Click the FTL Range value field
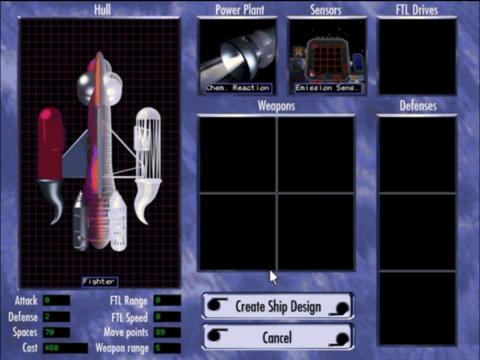This screenshot has height=360, width=480. tap(167, 300)
